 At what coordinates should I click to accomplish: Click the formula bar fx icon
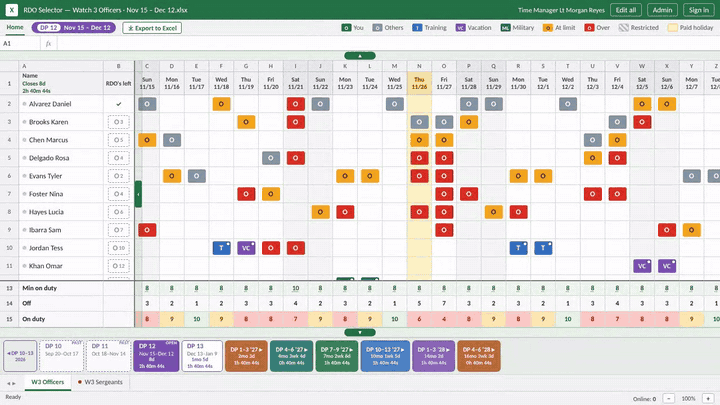click(48, 44)
